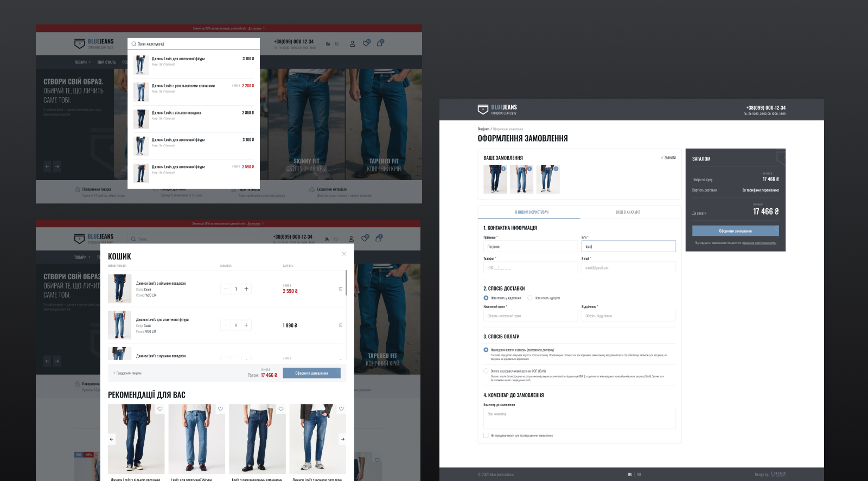Delete first cart item priced 2 590 ₴
Viewport: 868px width, 481px height.
tap(341, 289)
